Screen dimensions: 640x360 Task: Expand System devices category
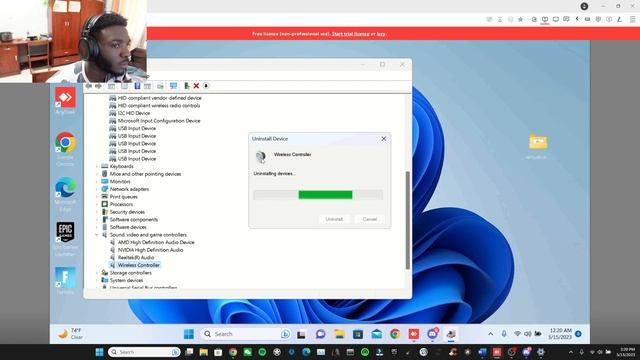[97, 280]
